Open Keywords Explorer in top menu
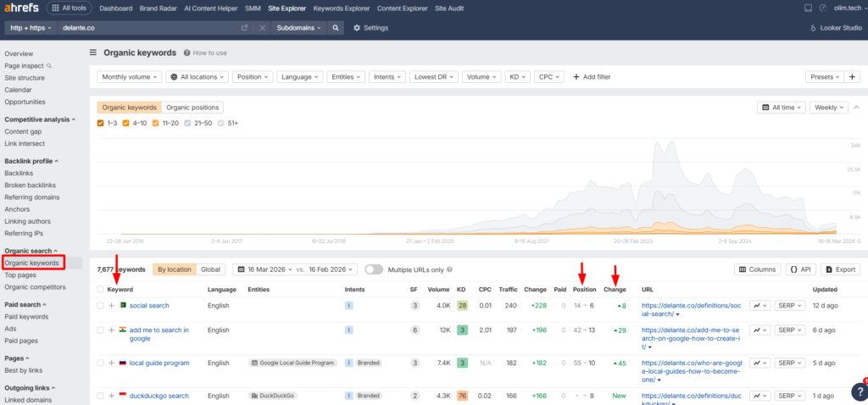 [341, 8]
